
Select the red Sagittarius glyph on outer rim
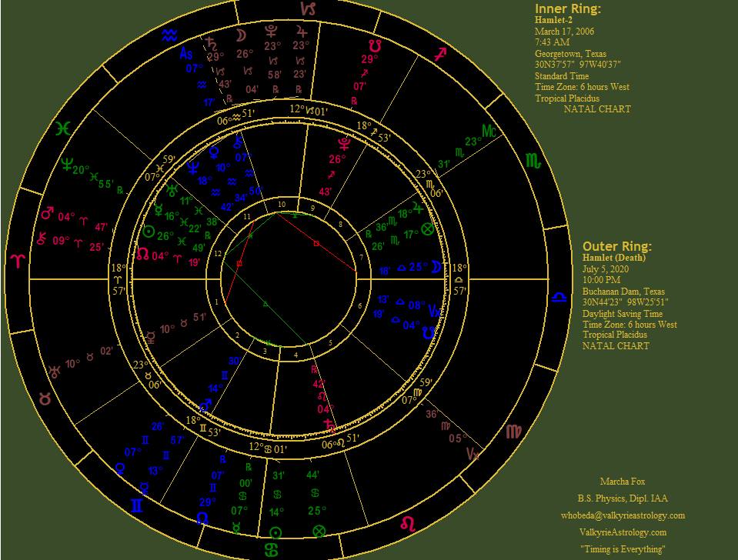click(x=439, y=54)
